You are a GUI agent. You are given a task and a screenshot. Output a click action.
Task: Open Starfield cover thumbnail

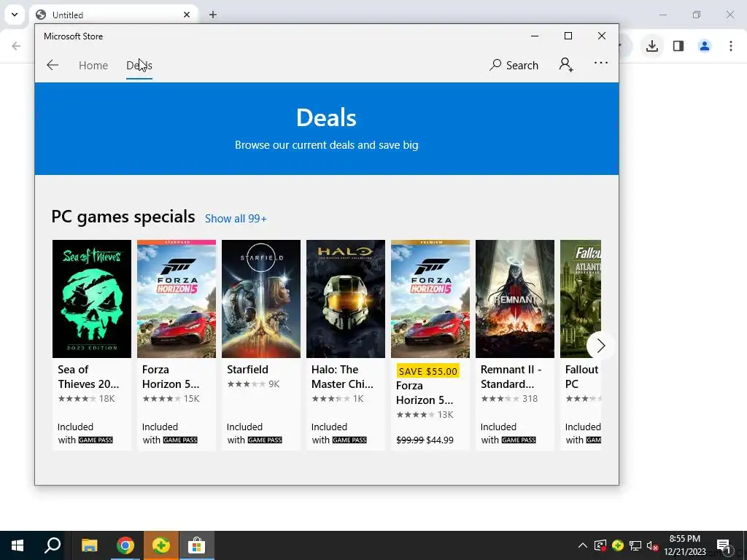coord(261,298)
